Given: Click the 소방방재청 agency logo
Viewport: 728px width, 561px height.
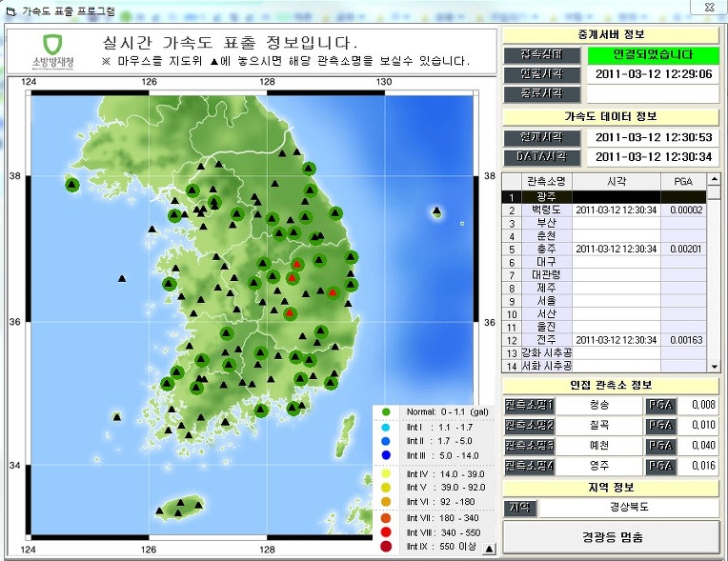Looking at the screenshot, I should click(x=52, y=51).
